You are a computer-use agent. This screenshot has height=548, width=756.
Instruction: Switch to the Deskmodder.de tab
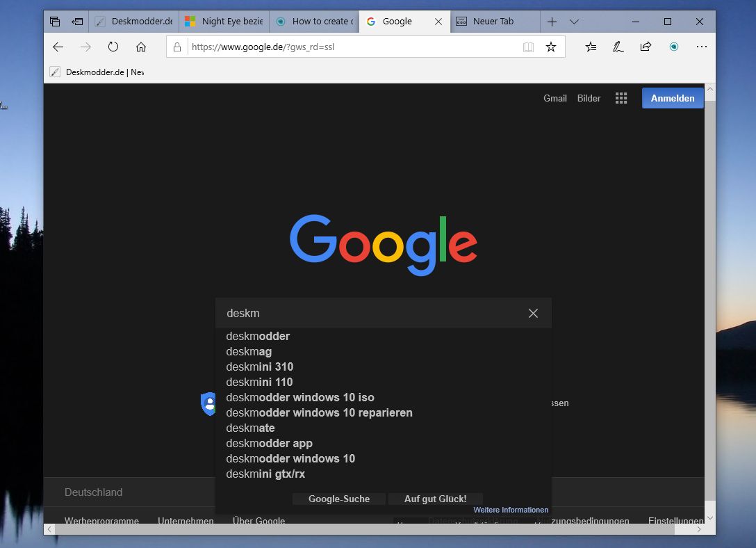133,22
